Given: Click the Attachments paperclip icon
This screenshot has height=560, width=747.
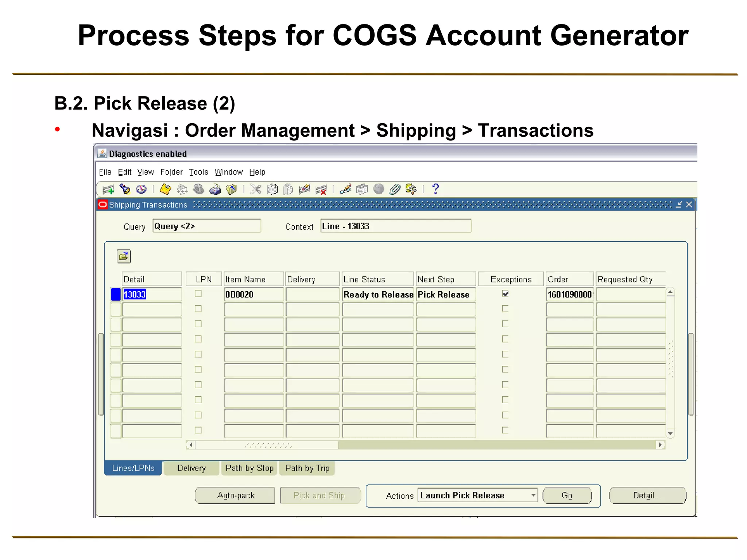Looking at the screenshot, I should click(x=395, y=189).
